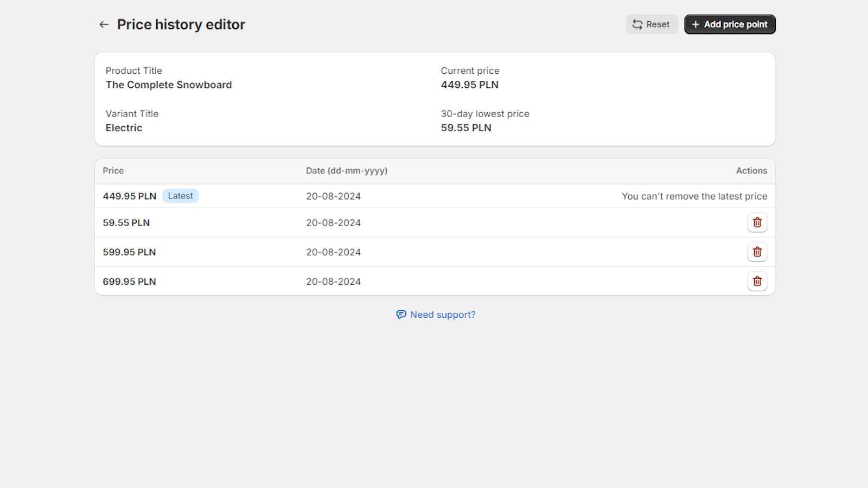Go back using the left arrow icon

coord(104,24)
